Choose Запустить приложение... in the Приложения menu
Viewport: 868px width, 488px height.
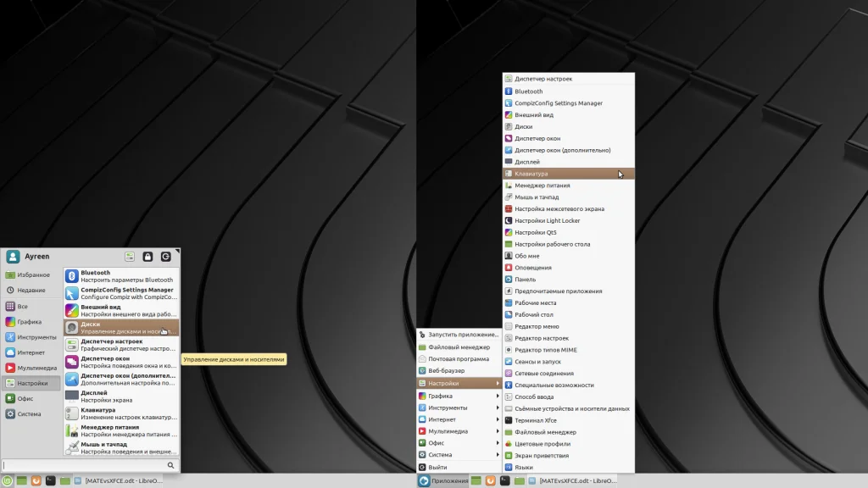point(459,335)
